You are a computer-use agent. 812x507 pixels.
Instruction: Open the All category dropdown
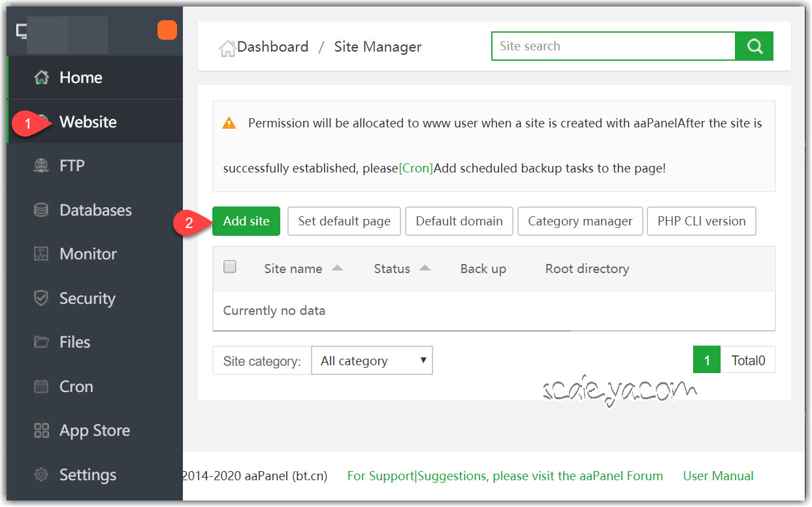[372, 361]
